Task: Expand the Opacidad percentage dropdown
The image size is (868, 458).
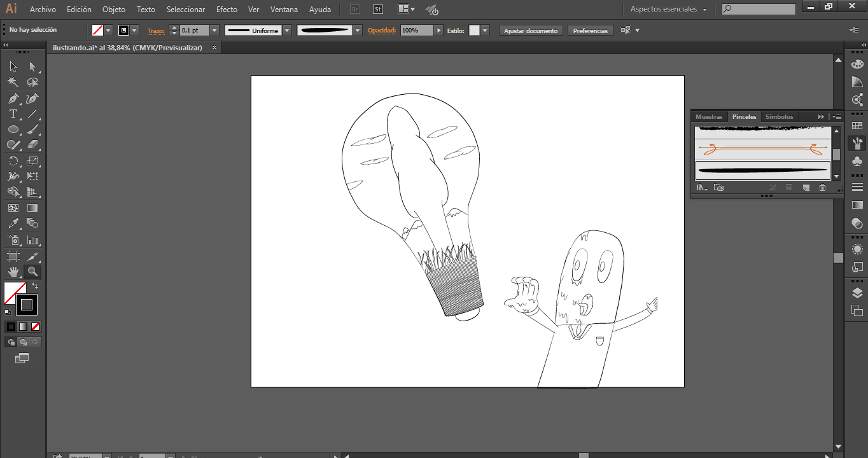Action: click(438, 31)
